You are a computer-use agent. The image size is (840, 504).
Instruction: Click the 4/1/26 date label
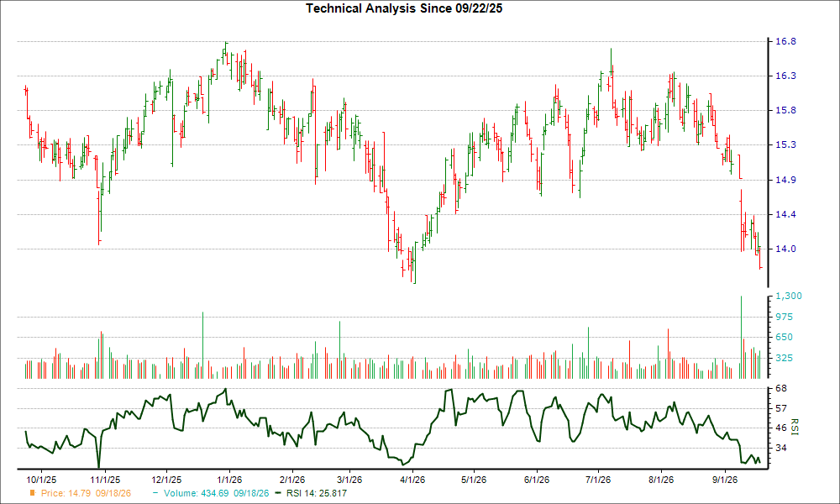pos(412,480)
